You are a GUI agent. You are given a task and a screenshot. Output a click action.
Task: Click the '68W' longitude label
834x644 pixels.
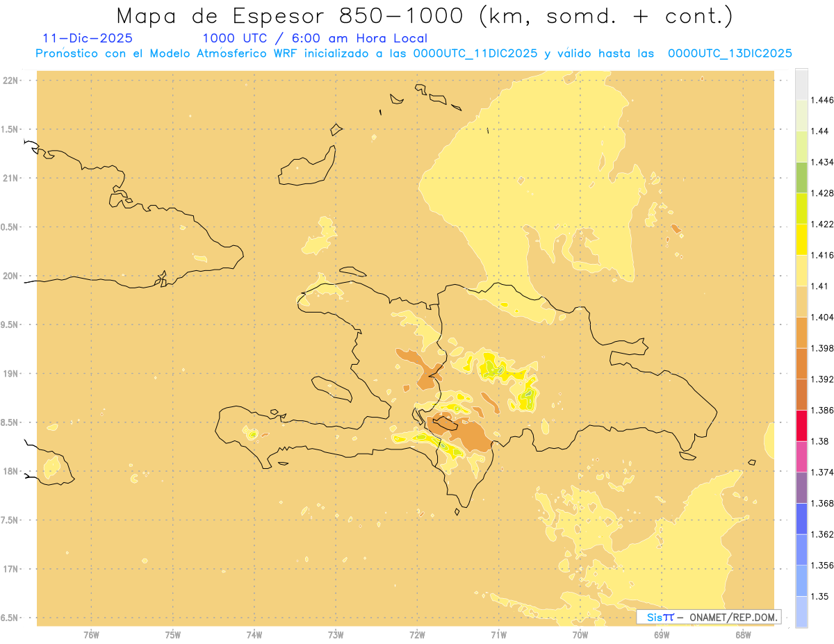pyautogui.click(x=743, y=635)
